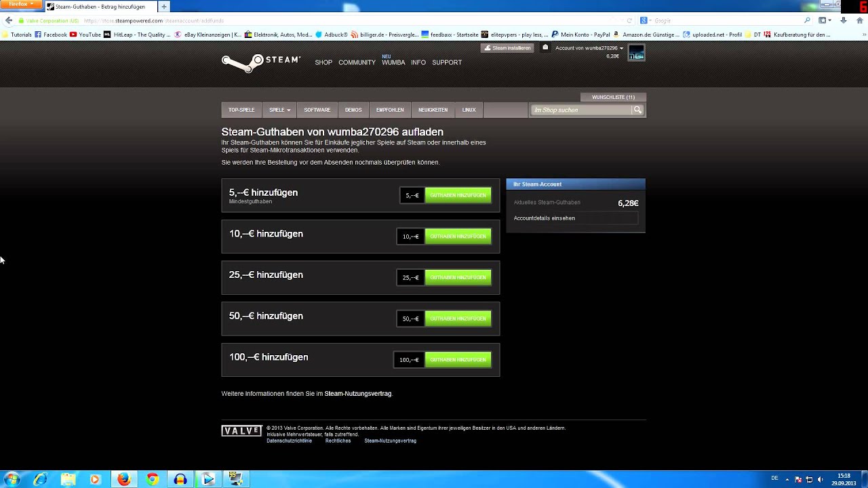
Task: Click the 6,28€ balance text in sidebar
Action: click(x=628, y=203)
